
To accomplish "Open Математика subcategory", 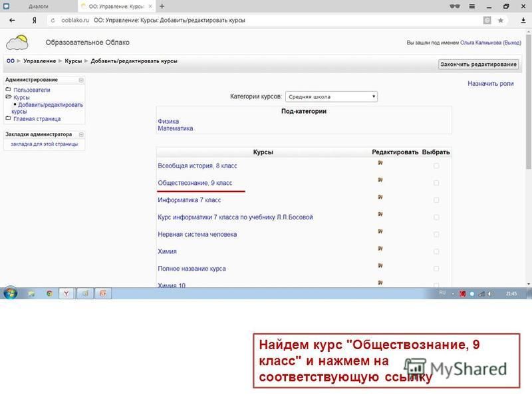I will click(x=176, y=128).
